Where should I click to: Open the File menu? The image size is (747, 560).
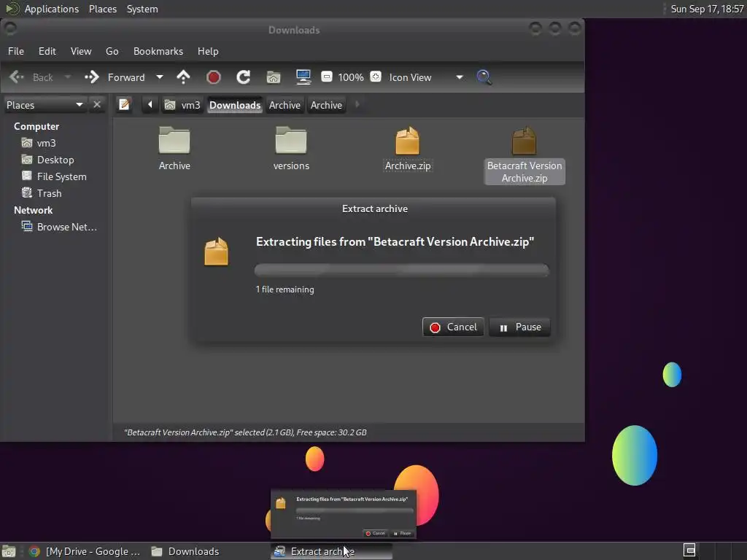click(x=16, y=51)
